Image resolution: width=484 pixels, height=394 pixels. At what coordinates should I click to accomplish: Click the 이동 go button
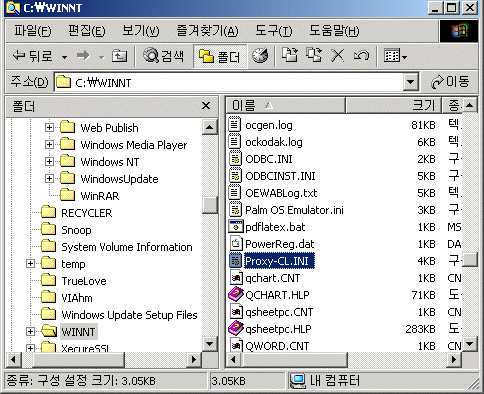449,82
